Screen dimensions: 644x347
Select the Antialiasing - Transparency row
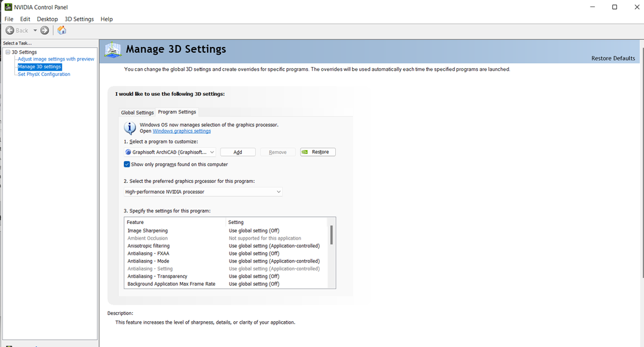[x=226, y=276]
